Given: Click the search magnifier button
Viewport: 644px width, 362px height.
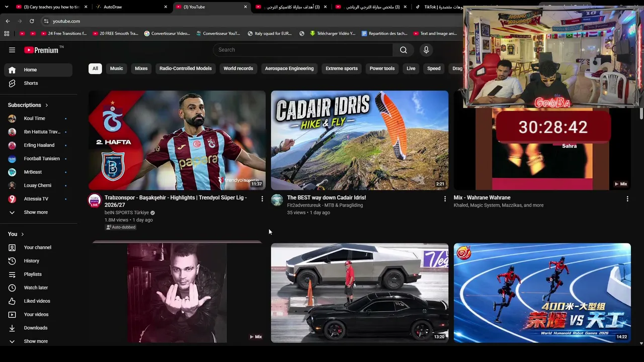Looking at the screenshot, I should [x=404, y=50].
